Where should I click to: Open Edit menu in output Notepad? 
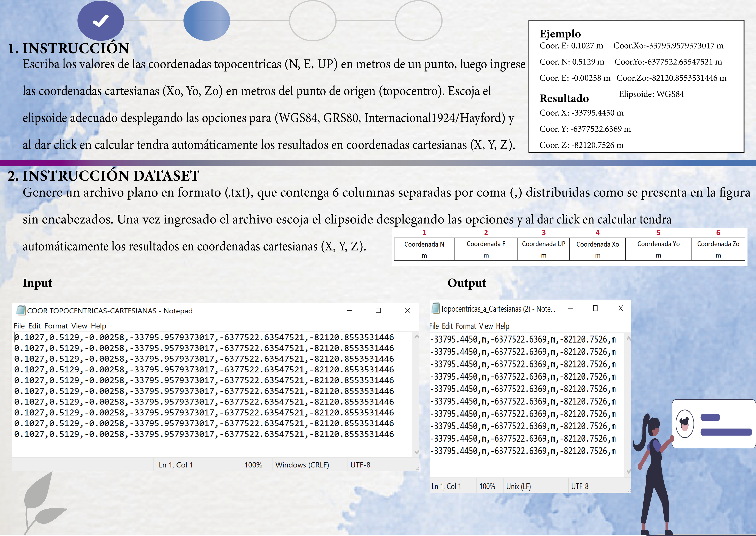click(x=447, y=326)
